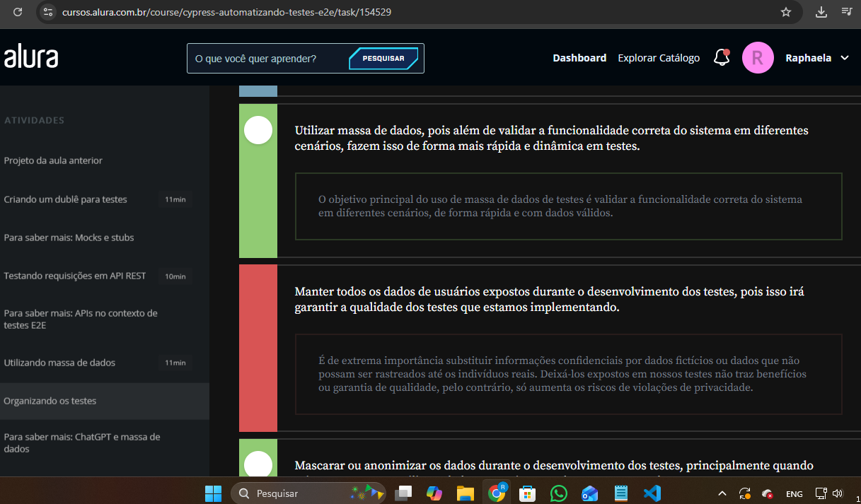Click the Alura logo
The image size is (861, 504).
pyautogui.click(x=30, y=58)
